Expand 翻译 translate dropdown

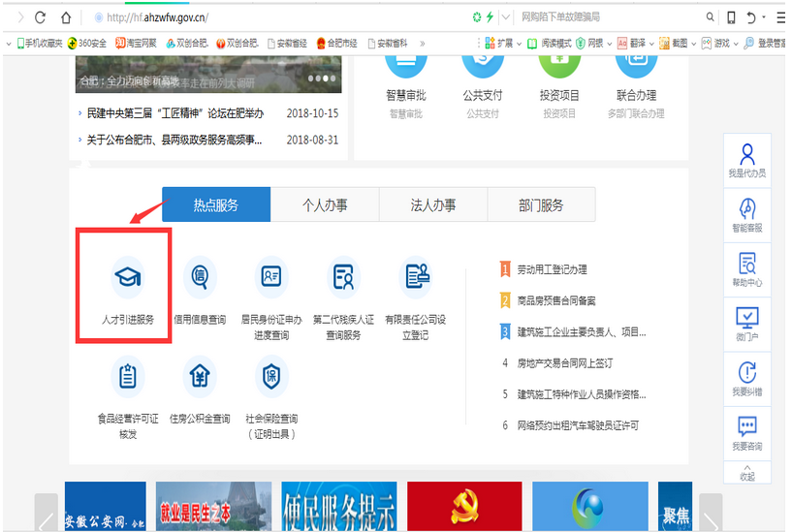click(651, 44)
